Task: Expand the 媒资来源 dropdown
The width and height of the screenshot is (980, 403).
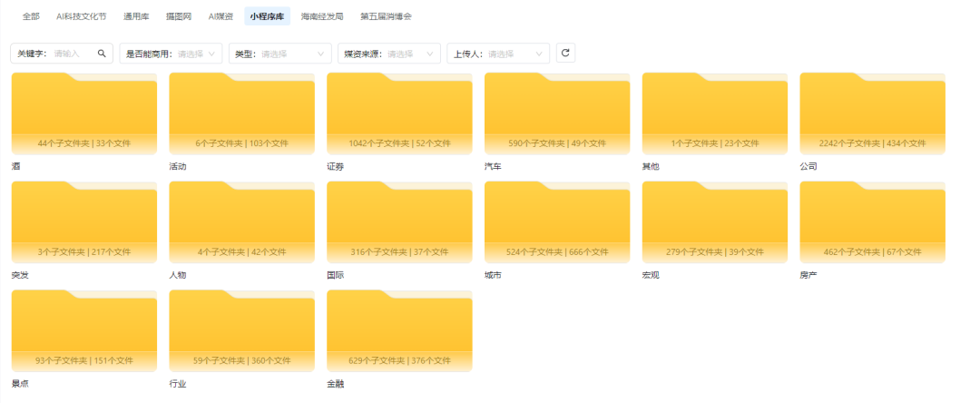Action: click(388, 54)
